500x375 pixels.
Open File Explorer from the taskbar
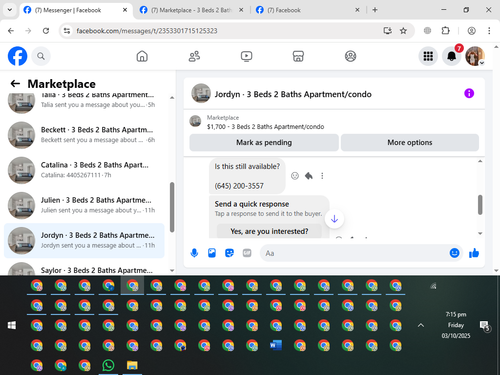132,365
